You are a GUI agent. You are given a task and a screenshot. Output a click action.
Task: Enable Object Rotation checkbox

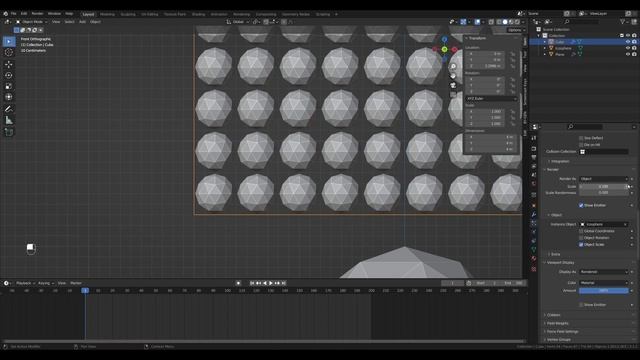[x=581, y=238]
